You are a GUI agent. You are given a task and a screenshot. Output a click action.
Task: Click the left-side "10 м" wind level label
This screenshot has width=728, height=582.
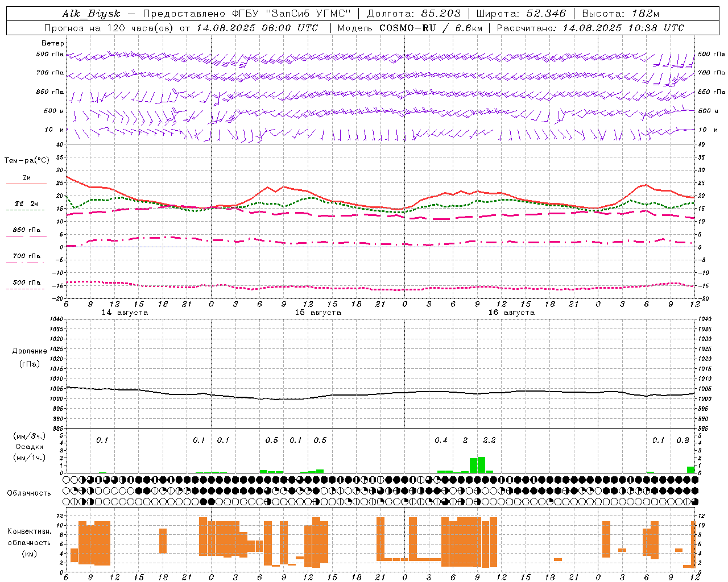[54, 130]
